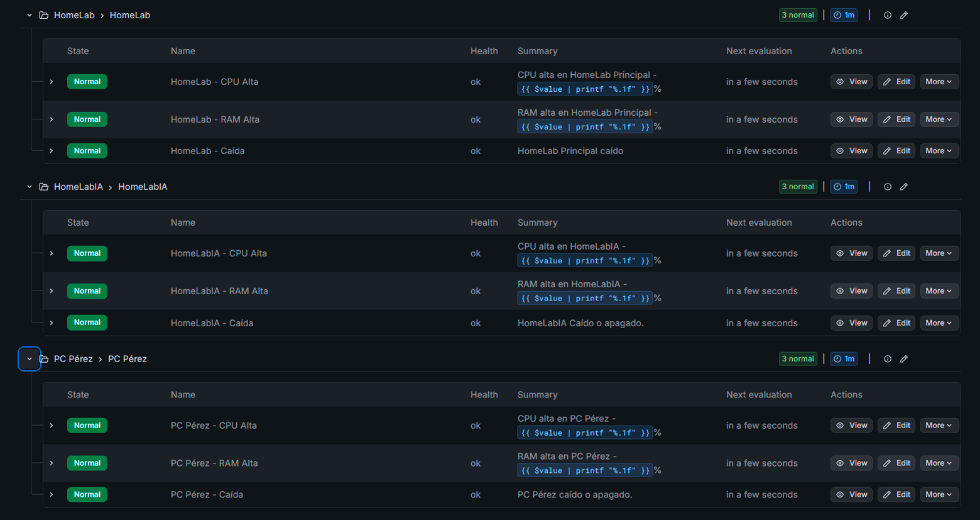The width and height of the screenshot is (980, 520).
Task: Click the folder icon next to HomeLabIA
Action: (43, 187)
